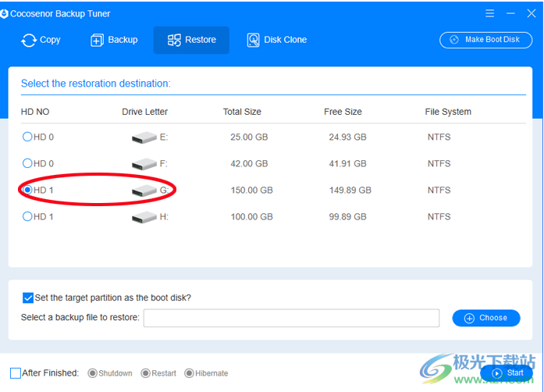The width and height of the screenshot is (544, 392).
Task: Select HD 0 radio button for F: drive
Action: pyautogui.click(x=27, y=163)
